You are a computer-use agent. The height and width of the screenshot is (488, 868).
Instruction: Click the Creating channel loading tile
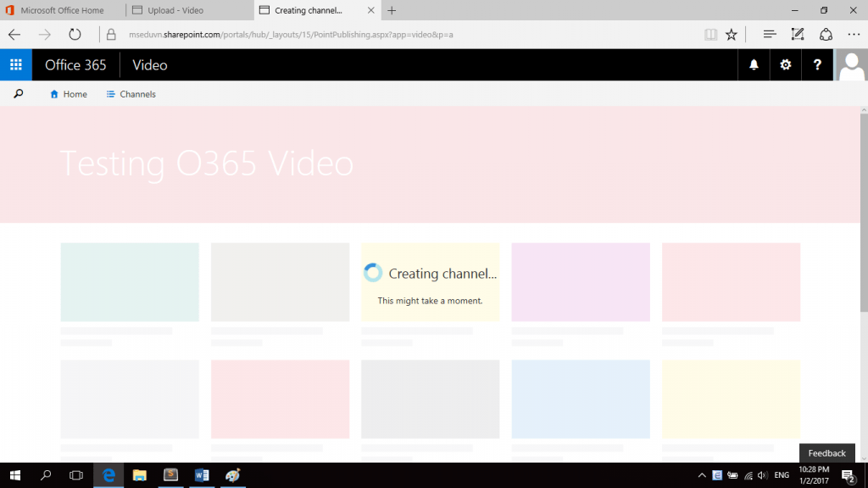(x=430, y=282)
